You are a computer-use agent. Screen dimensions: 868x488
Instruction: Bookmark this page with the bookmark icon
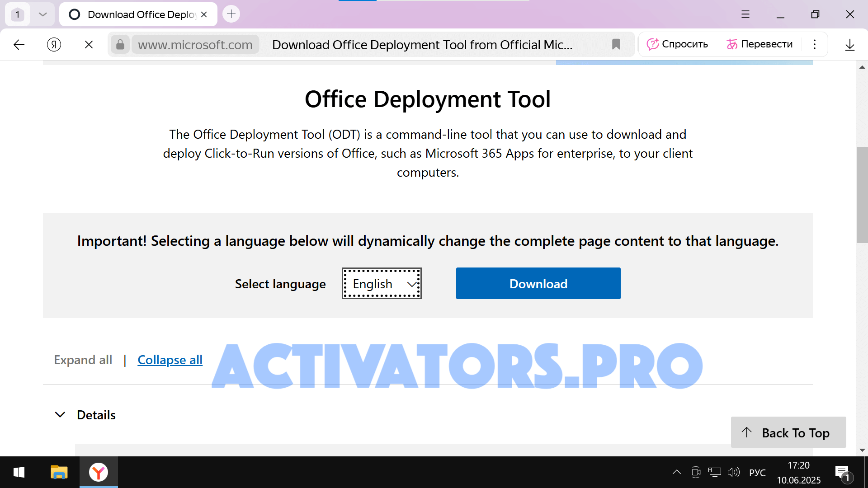tap(616, 44)
